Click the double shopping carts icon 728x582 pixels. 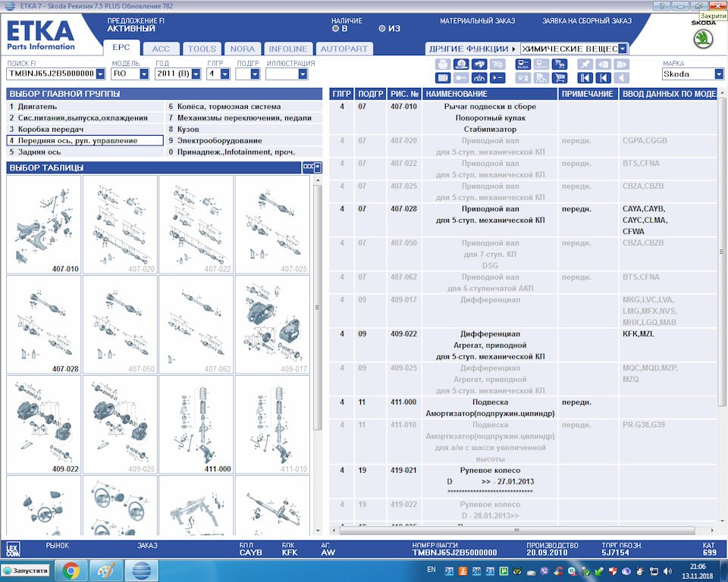[x=560, y=64]
